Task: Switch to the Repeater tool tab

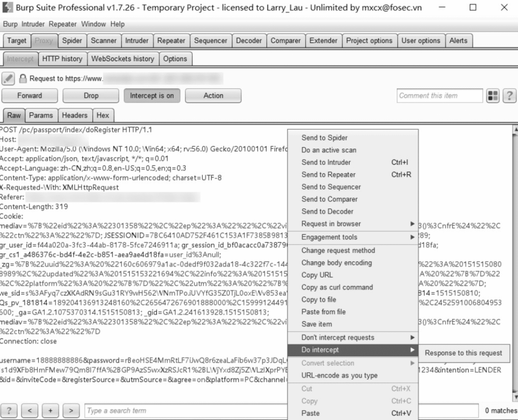Action: (171, 41)
